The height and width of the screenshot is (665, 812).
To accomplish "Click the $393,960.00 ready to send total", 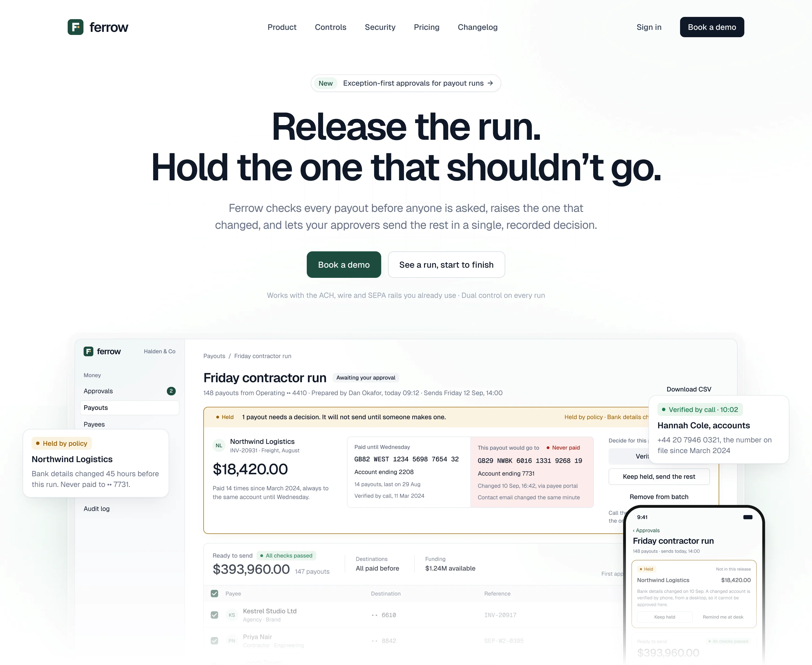I will (x=251, y=569).
